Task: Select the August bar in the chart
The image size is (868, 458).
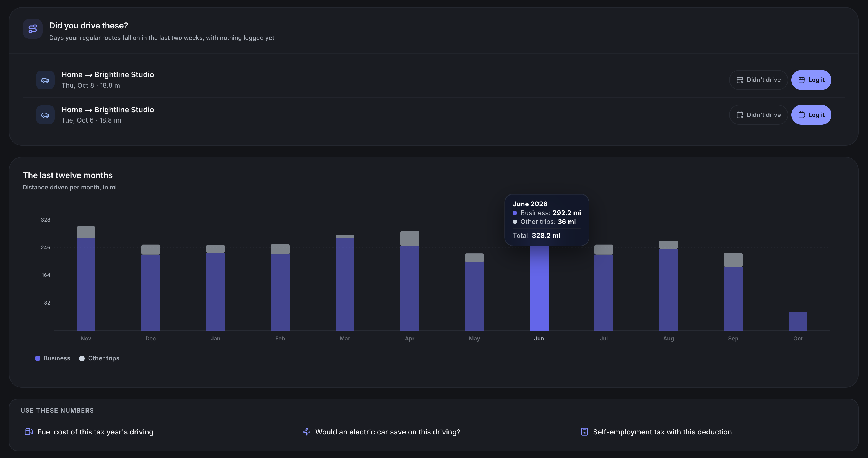Action: pos(668,285)
